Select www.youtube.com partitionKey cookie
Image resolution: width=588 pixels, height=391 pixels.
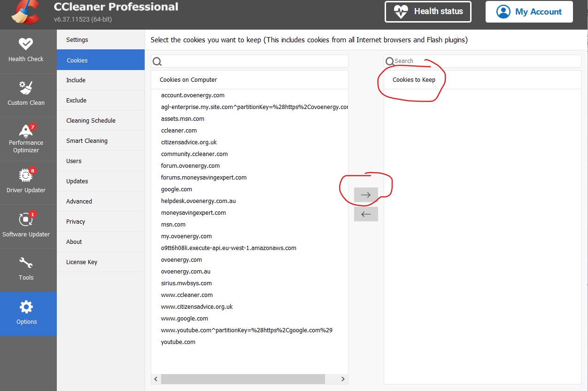coord(247,330)
